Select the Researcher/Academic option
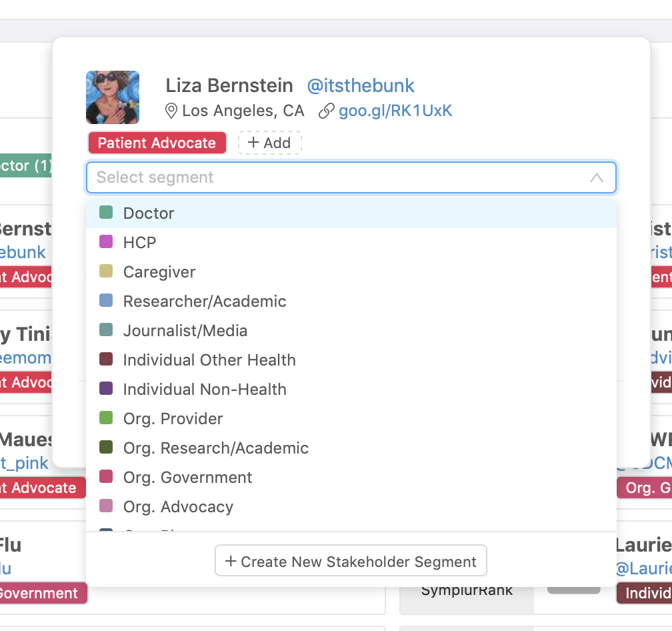Screen dimensions: 672x631 [x=351, y=301]
